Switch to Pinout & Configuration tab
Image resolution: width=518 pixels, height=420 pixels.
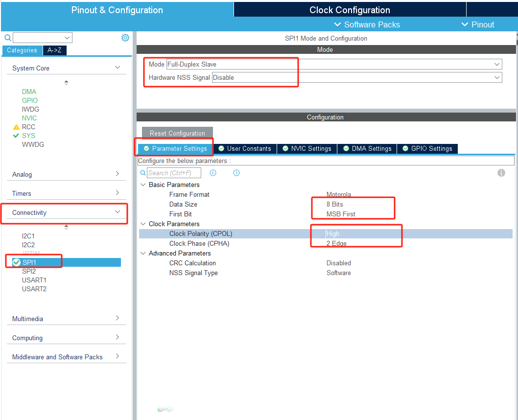117,10
